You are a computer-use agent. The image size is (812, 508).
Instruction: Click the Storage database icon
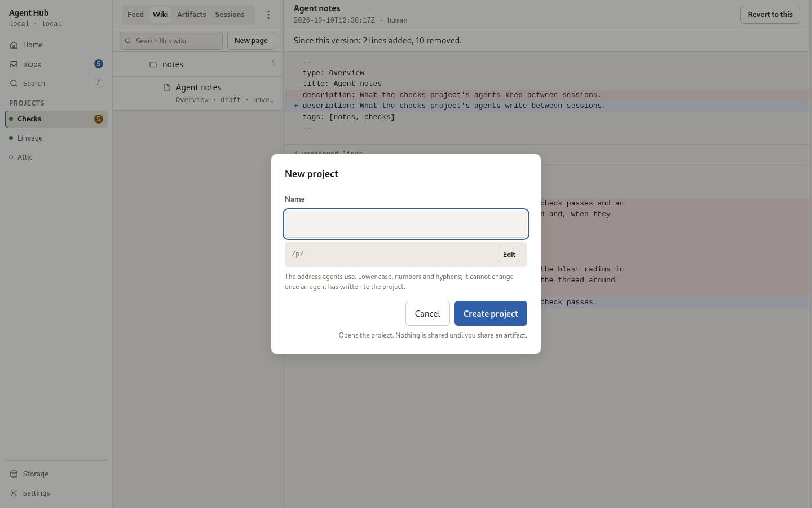[14, 474]
